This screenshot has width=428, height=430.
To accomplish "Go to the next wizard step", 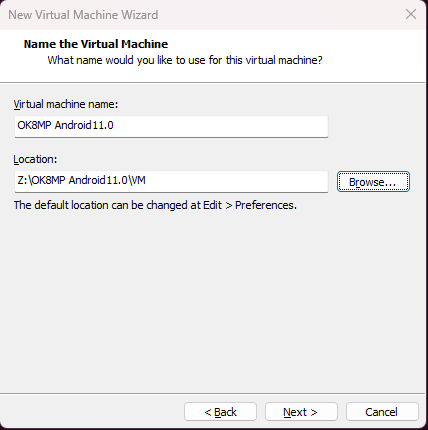I will (x=301, y=412).
